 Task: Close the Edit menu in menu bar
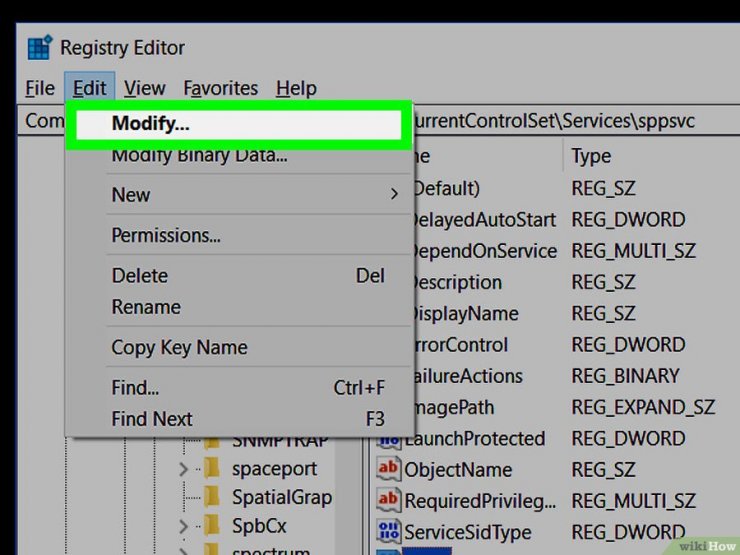90,88
